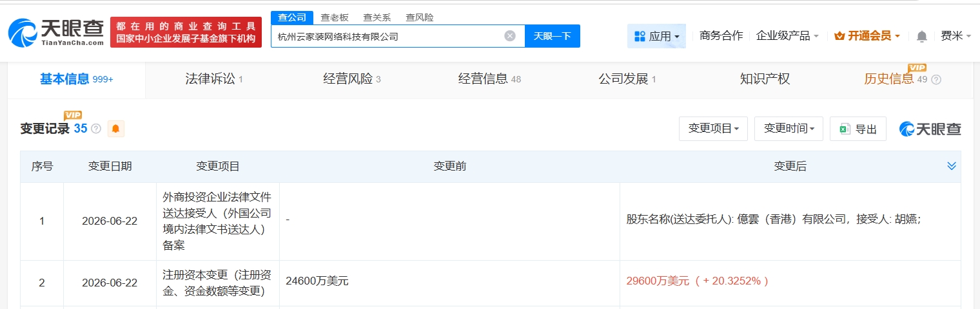Click the 外商投资企业法律文件 change item cell
Viewport: 980px width, 309px height.
click(218, 221)
